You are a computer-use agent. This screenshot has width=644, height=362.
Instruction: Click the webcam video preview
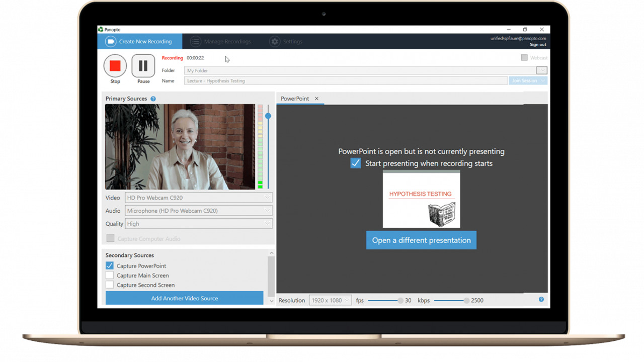180,147
